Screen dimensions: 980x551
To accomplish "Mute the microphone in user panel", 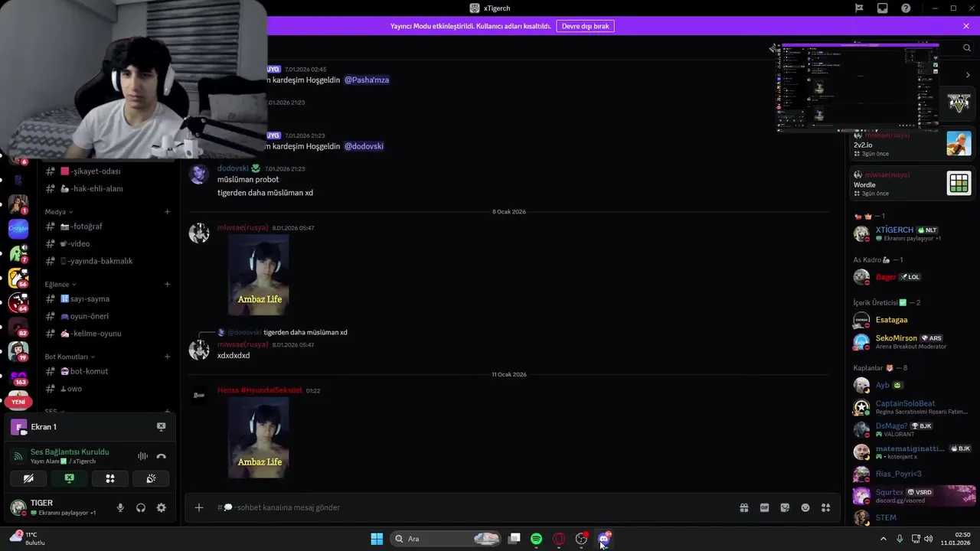I will (120, 507).
